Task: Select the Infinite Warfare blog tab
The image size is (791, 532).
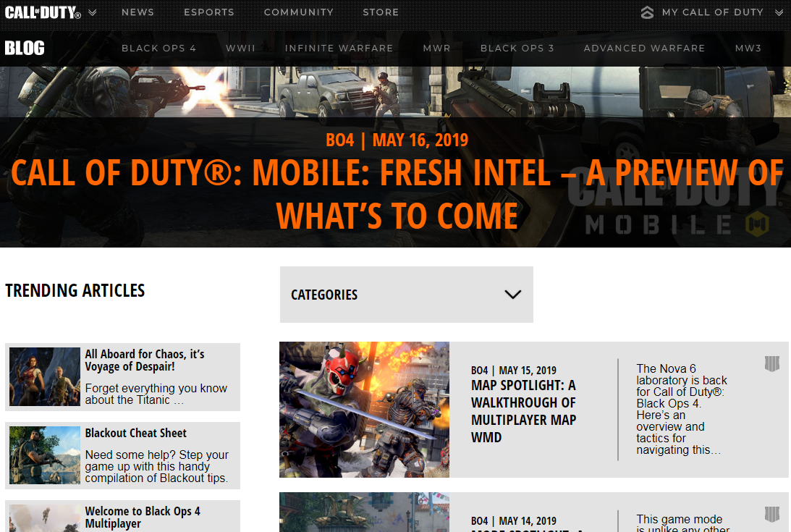Action: click(x=339, y=48)
